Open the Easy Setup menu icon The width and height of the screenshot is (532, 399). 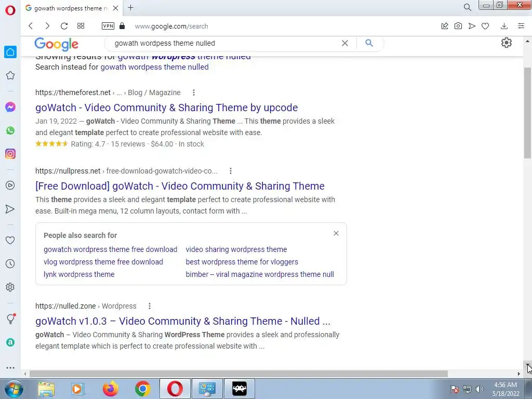click(521, 26)
